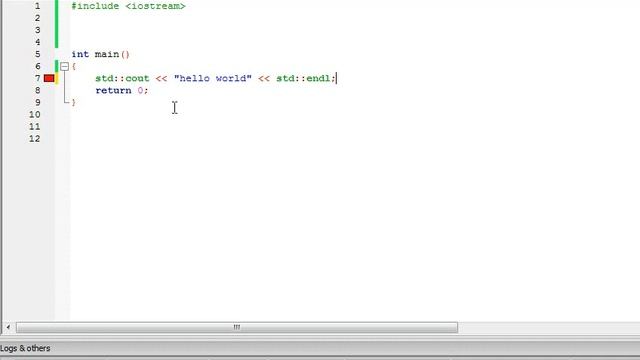This screenshot has width=640, height=360.
Task: Click line number 5 in the gutter
Action: (38, 54)
